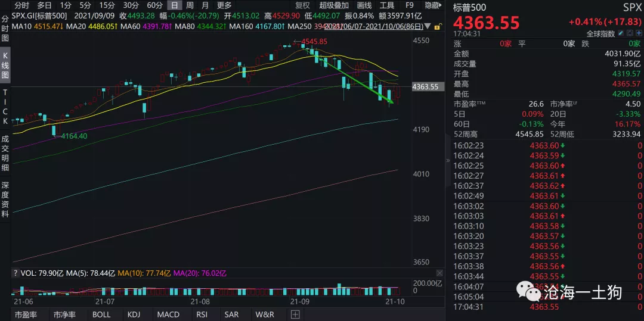Image resolution: width=644 pixels, height=321 pixels.
Task: Click the 4164.40 low price marker
Action: click(x=74, y=136)
